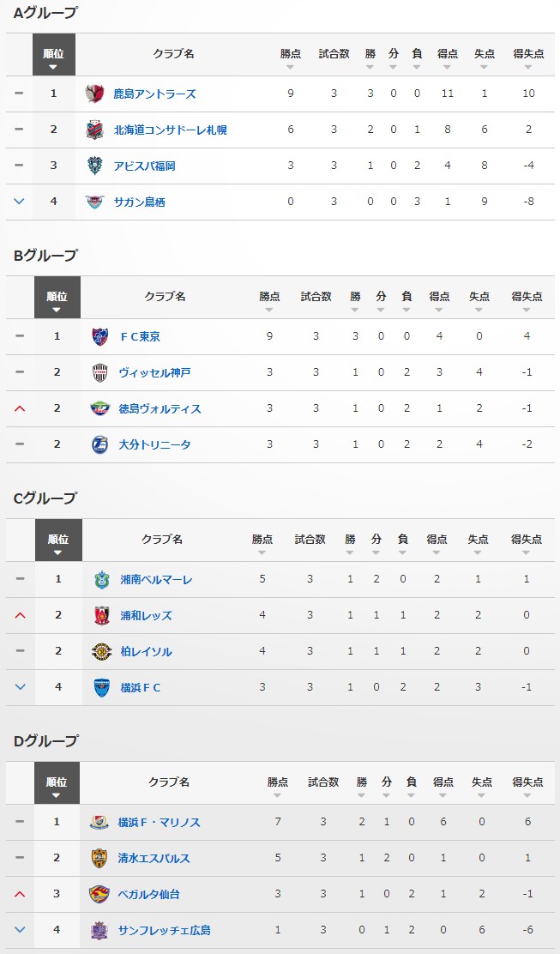Click the Yokohama F. Marinos crest
Image resolution: width=560 pixels, height=954 pixels.
tap(99, 822)
